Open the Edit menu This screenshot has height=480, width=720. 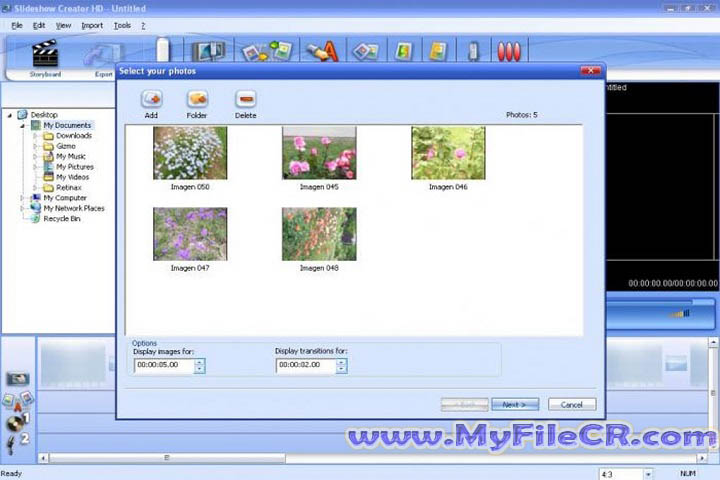(x=39, y=26)
